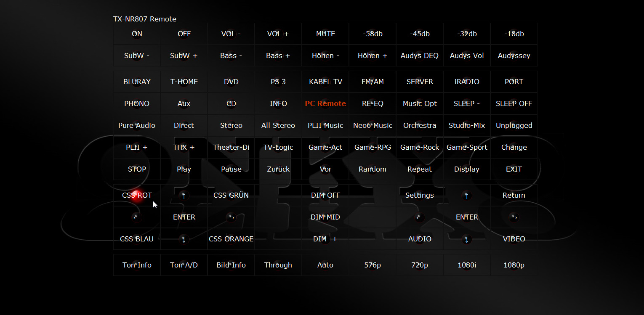Image resolution: width=644 pixels, height=315 pixels.
Task: Set volume to -32db preset
Action: [x=467, y=34]
